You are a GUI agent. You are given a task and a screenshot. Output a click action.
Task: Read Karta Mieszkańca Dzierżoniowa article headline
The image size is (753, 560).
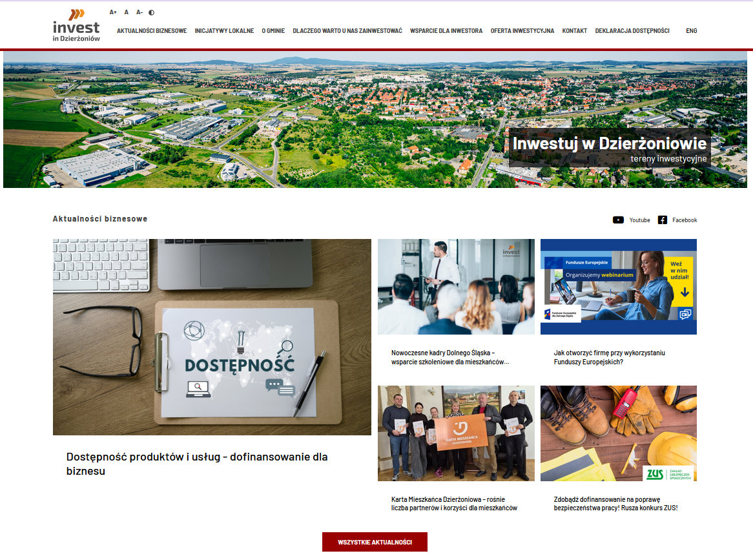[x=454, y=504]
